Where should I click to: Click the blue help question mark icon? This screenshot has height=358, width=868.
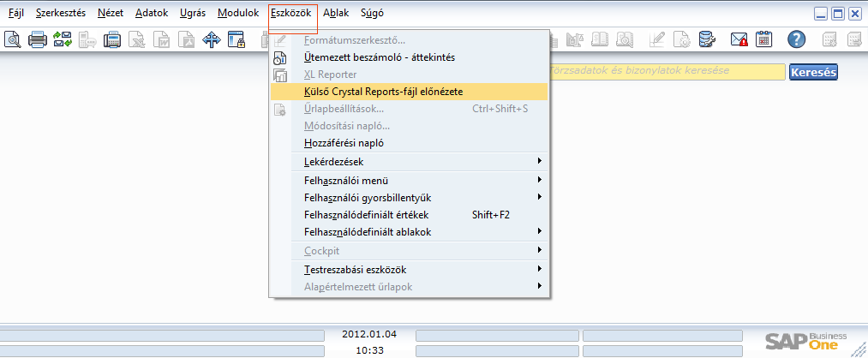[797, 39]
